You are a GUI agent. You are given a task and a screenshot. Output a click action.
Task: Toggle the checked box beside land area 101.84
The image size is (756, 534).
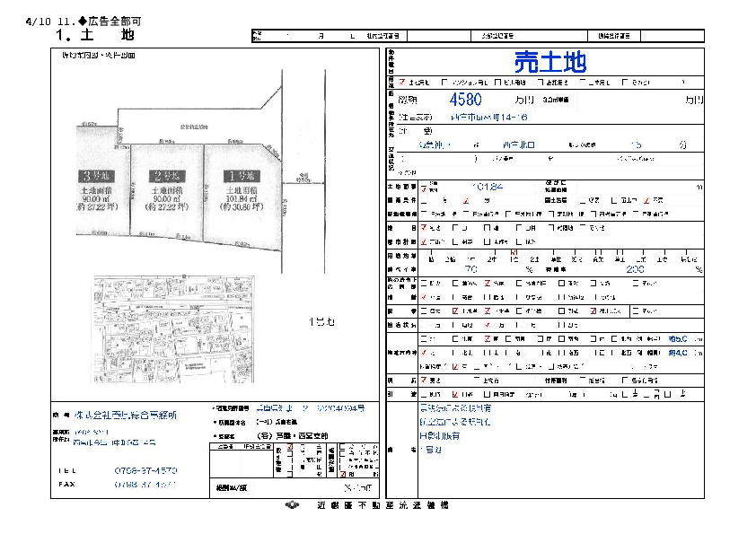pos(424,189)
